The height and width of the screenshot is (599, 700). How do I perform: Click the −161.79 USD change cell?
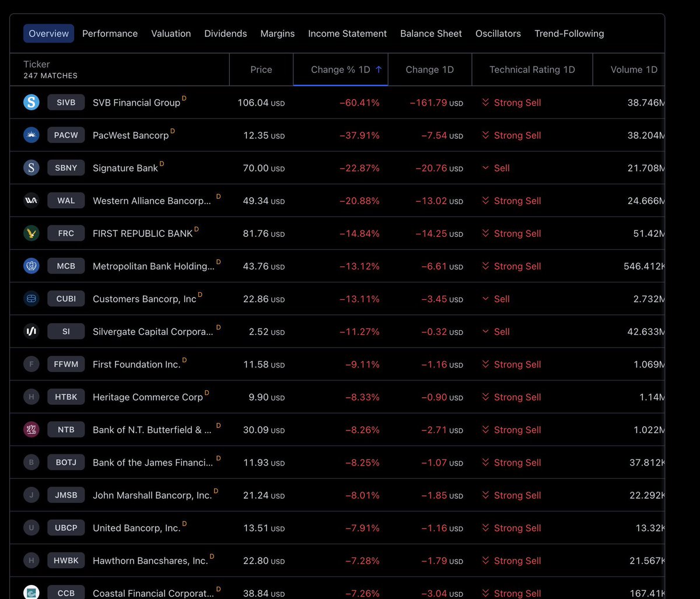(436, 103)
